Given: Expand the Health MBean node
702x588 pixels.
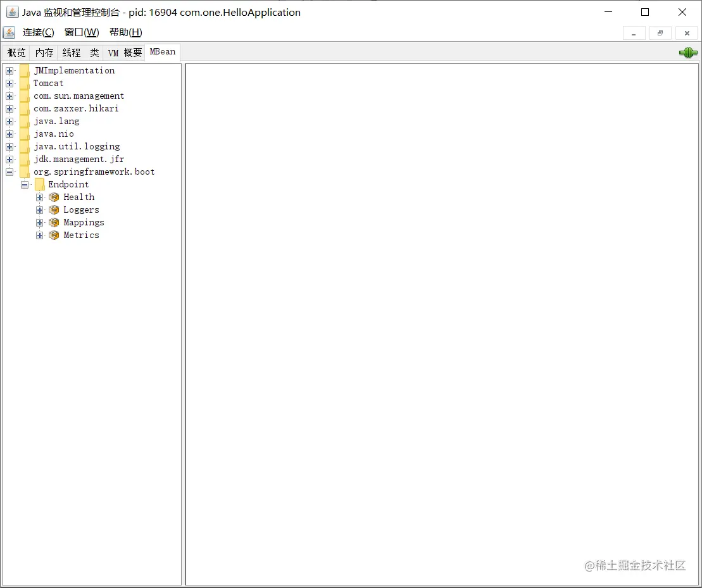Looking at the screenshot, I should [x=39, y=197].
